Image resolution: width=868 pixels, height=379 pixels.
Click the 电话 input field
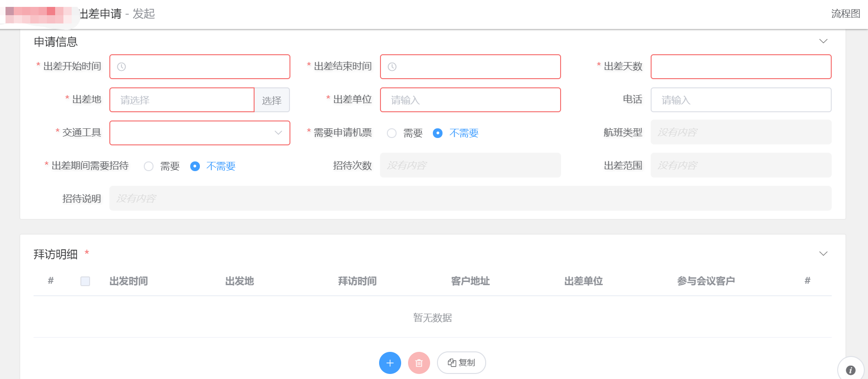pyautogui.click(x=741, y=100)
